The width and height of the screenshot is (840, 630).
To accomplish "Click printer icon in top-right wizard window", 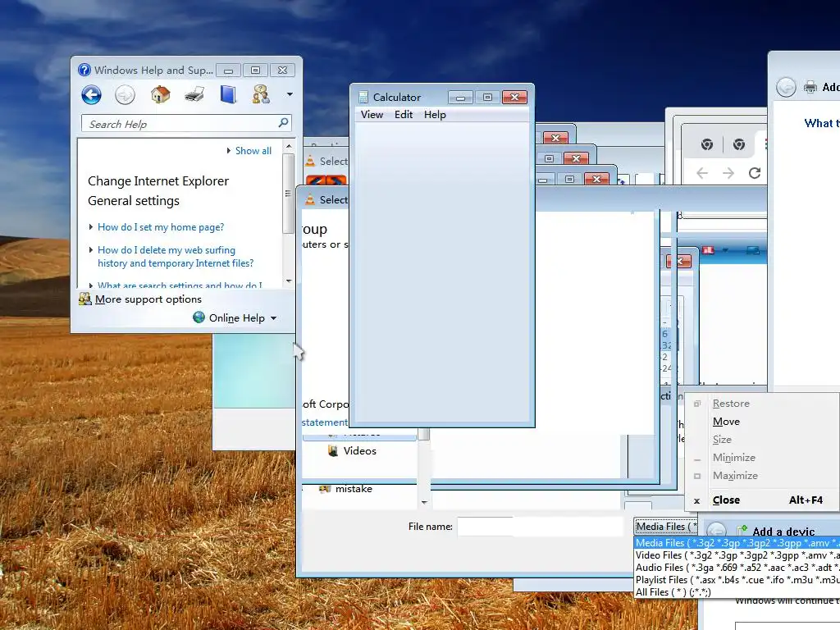I will point(810,87).
